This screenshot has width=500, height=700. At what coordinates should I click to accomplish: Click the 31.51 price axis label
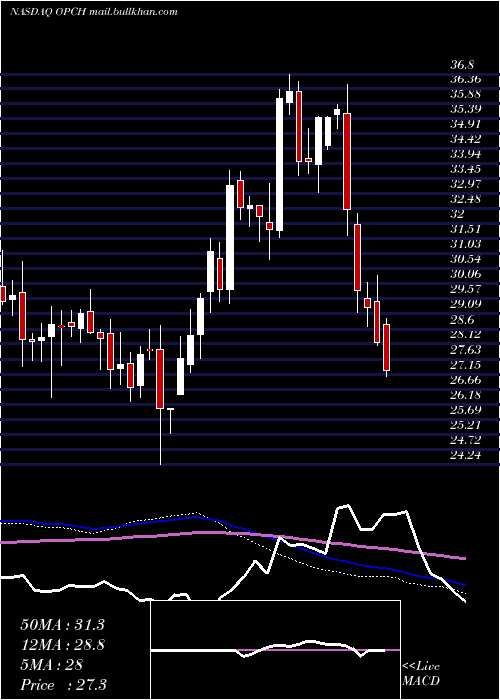click(x=466, y=230)
